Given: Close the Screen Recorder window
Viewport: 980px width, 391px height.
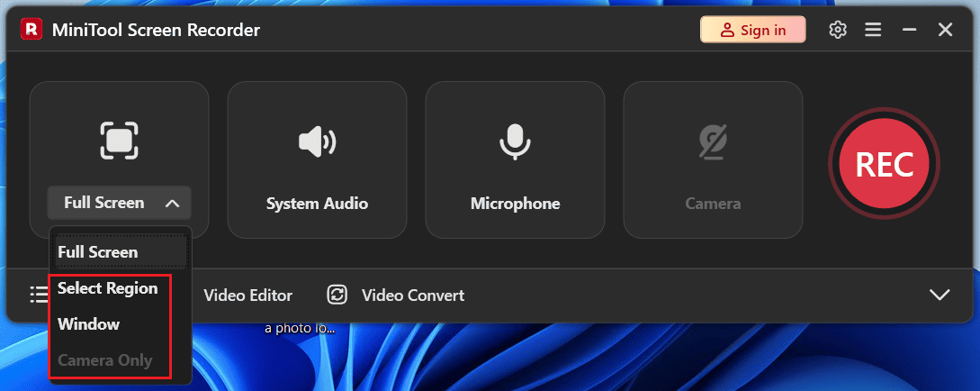Looking at the screenshot, I should (945, 30).
